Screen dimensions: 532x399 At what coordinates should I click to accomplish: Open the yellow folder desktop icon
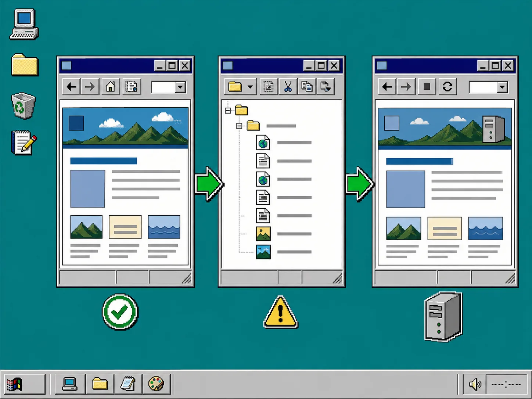pyautogui.click(x=25, y=65)
